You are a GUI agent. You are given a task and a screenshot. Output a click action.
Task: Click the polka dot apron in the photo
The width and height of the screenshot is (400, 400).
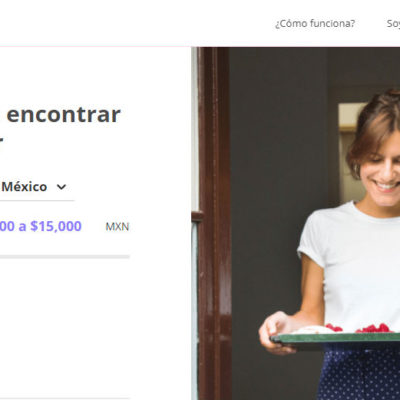pyautogui.click(x=358, y=373)
